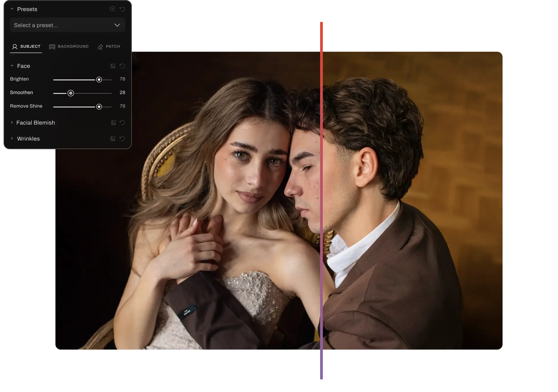Collapse the Face section
558x392 pixels.
pos(12,66)
